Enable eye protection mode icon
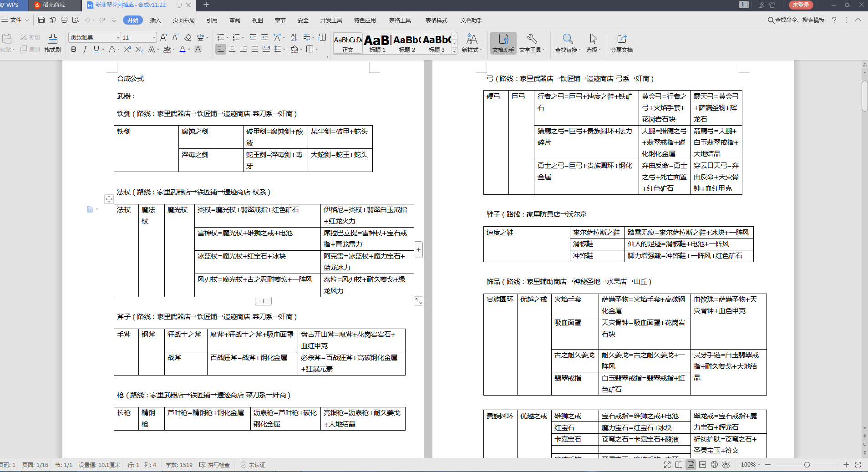 [x=726, y=465]
